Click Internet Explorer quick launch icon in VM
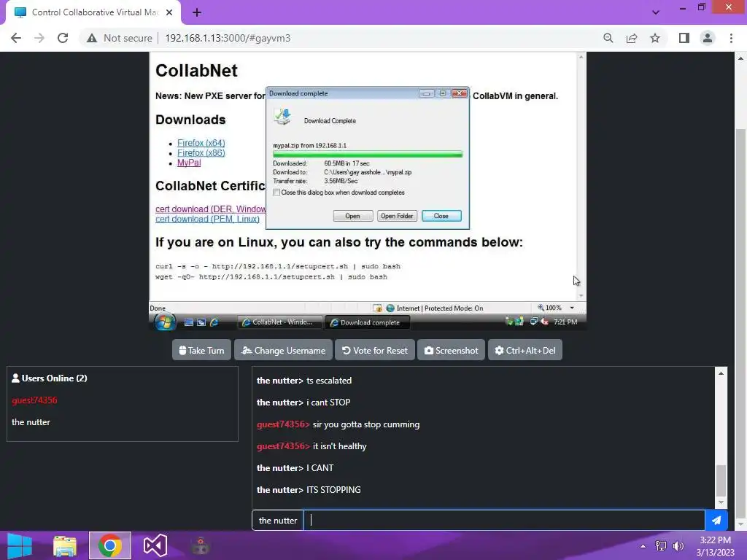The image size is (747, 560). tap(214, 322)
